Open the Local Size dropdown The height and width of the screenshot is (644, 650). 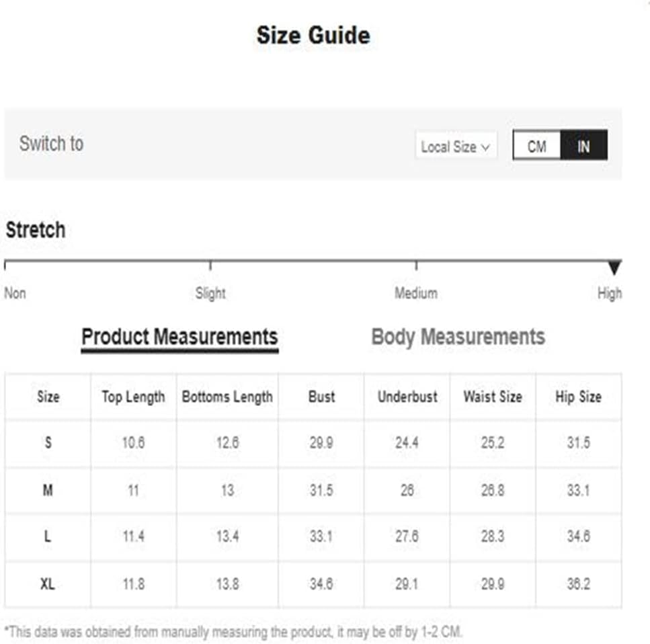pyautogui.click(x=456, y=146)
